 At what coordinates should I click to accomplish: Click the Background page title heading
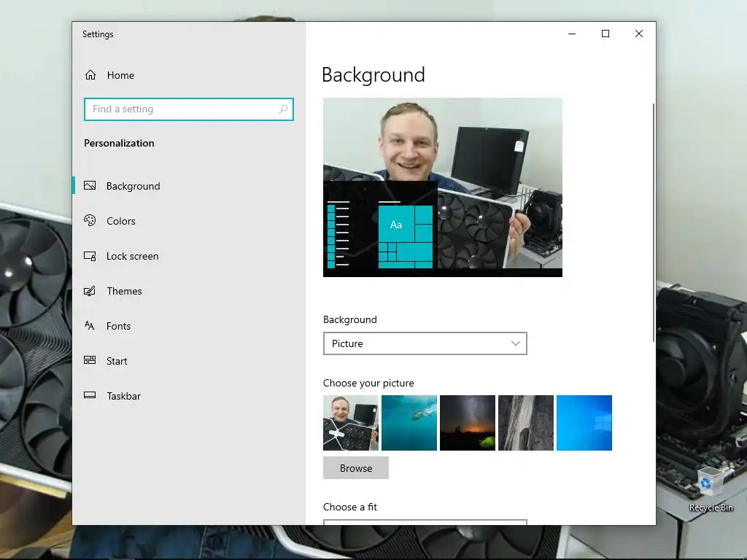click(373, 75)
